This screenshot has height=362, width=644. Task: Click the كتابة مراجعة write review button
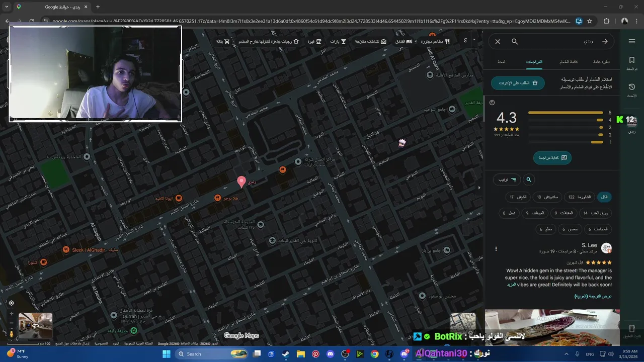click(552, 157)
